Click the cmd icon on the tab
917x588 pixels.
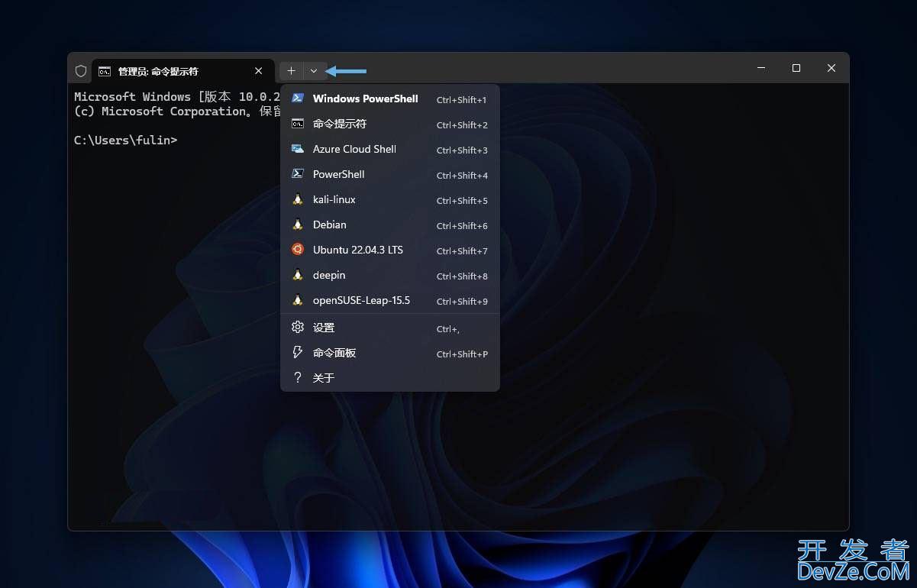click(105, 71)
